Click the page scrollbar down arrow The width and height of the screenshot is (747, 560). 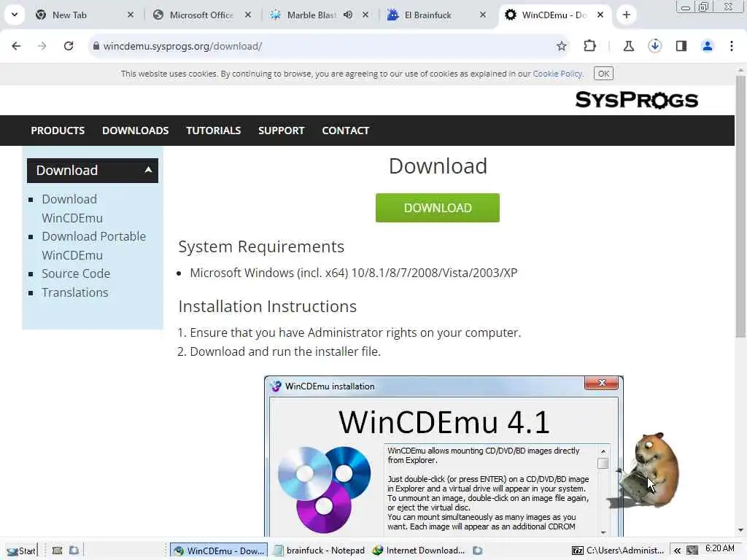pos(740,530)
